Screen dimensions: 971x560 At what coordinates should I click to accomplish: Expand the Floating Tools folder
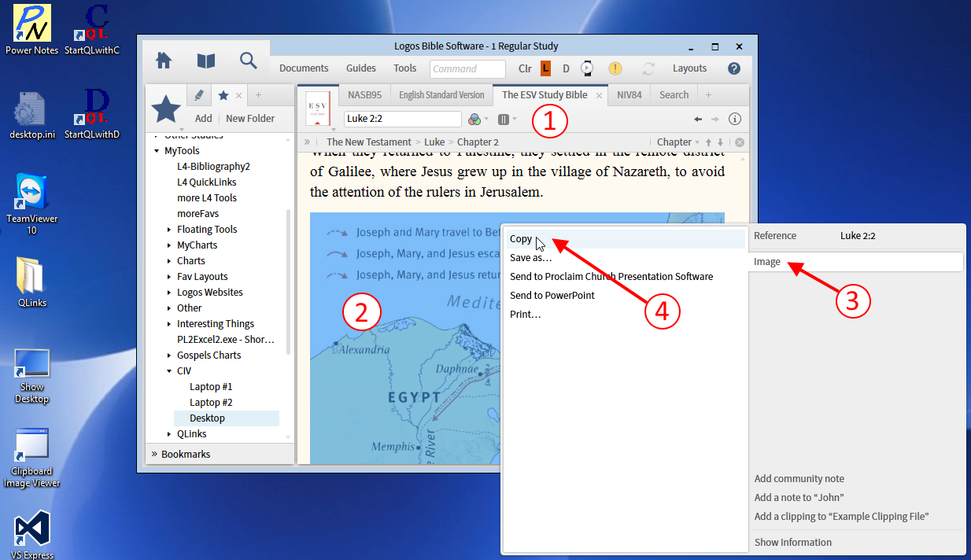[169, 230]
